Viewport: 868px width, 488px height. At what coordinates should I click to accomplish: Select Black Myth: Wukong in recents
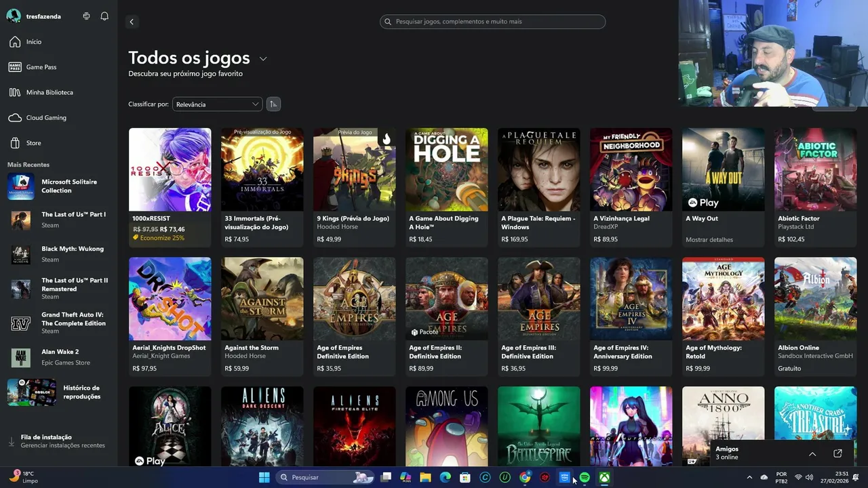tap(58, 254)
